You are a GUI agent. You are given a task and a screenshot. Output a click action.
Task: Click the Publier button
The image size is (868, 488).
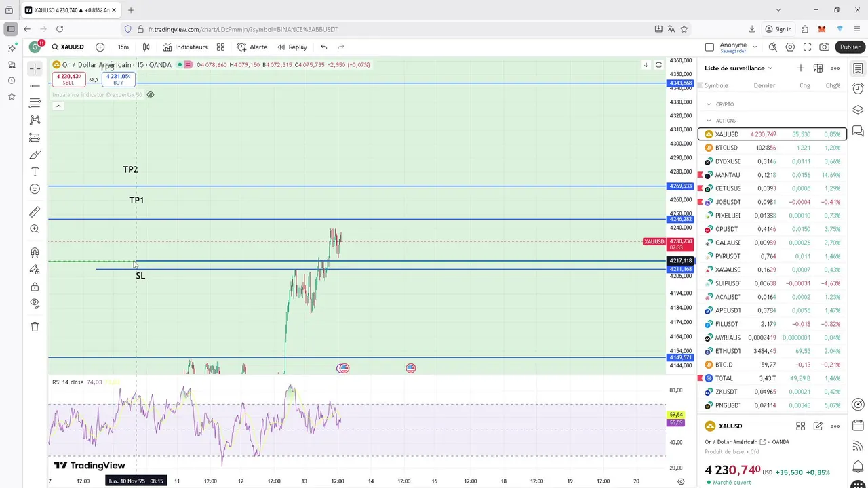coord(850,47)
